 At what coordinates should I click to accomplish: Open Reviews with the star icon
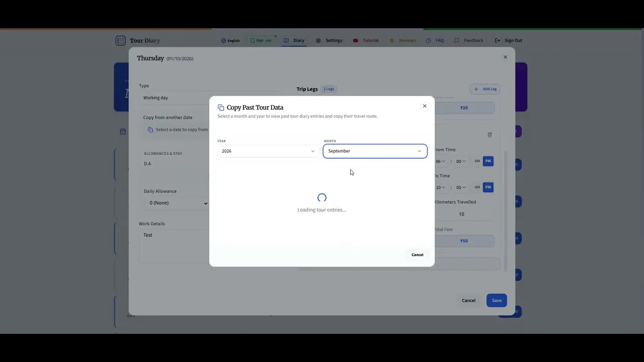[x=403, y=41]
